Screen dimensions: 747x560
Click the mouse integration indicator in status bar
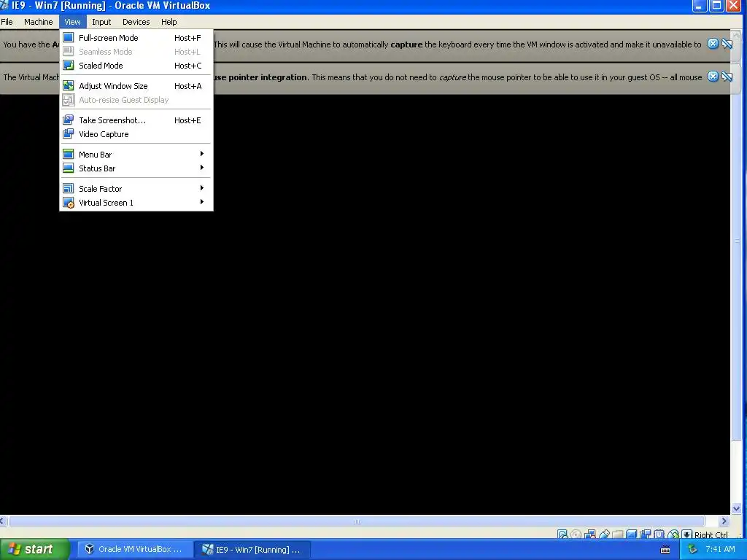[673, 534]
